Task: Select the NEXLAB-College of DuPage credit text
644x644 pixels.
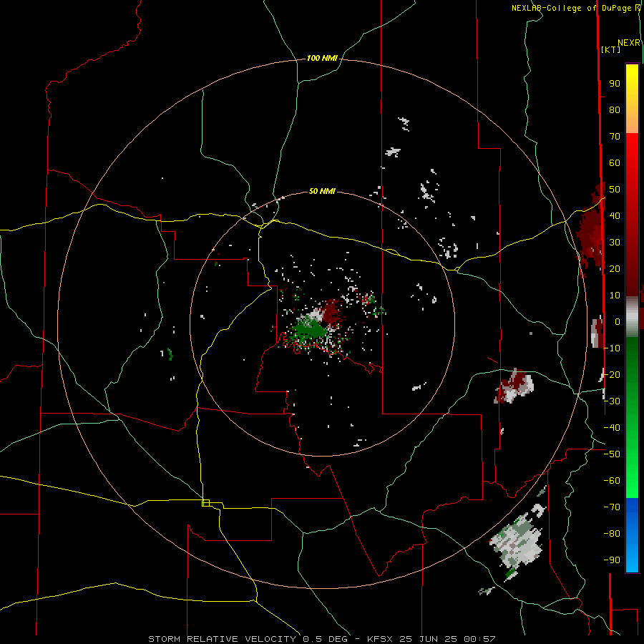Action: pos(571,8)
